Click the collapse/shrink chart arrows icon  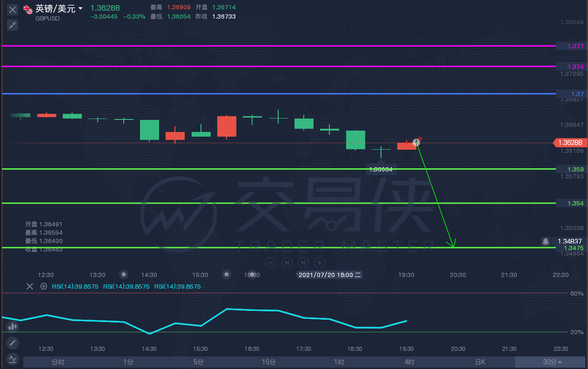(13, 25)
